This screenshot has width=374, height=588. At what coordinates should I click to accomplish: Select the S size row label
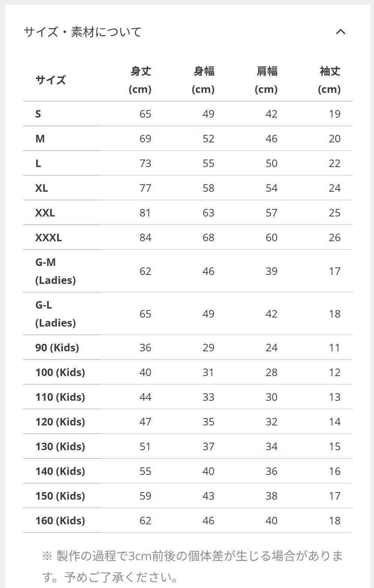[x=38, y=114]
